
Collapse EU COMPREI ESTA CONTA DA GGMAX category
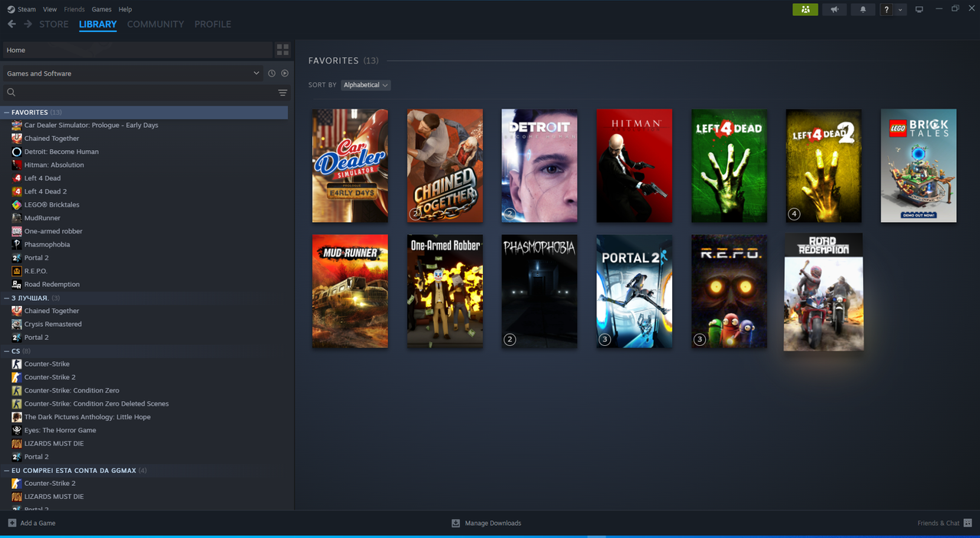[x=6, y=470]
